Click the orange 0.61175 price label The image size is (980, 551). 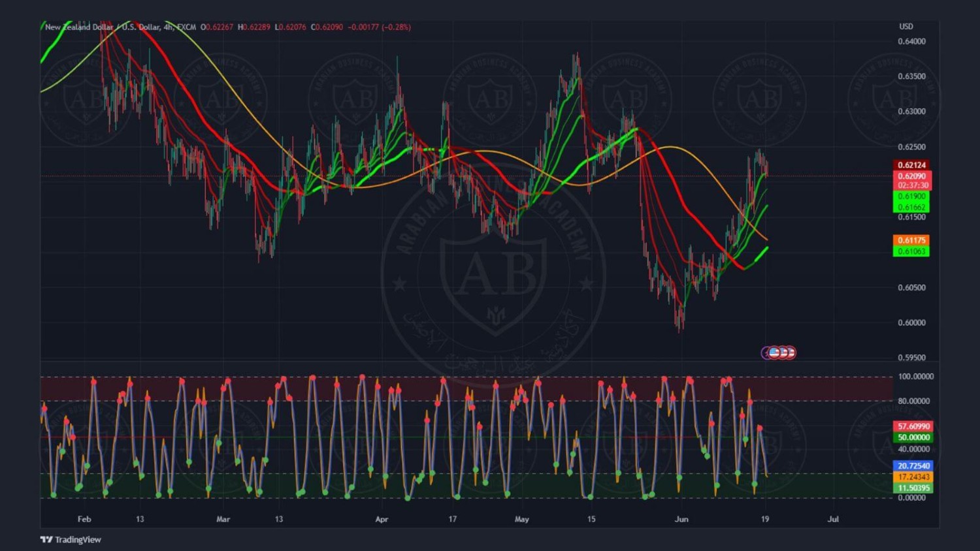(x=911, y=240)
